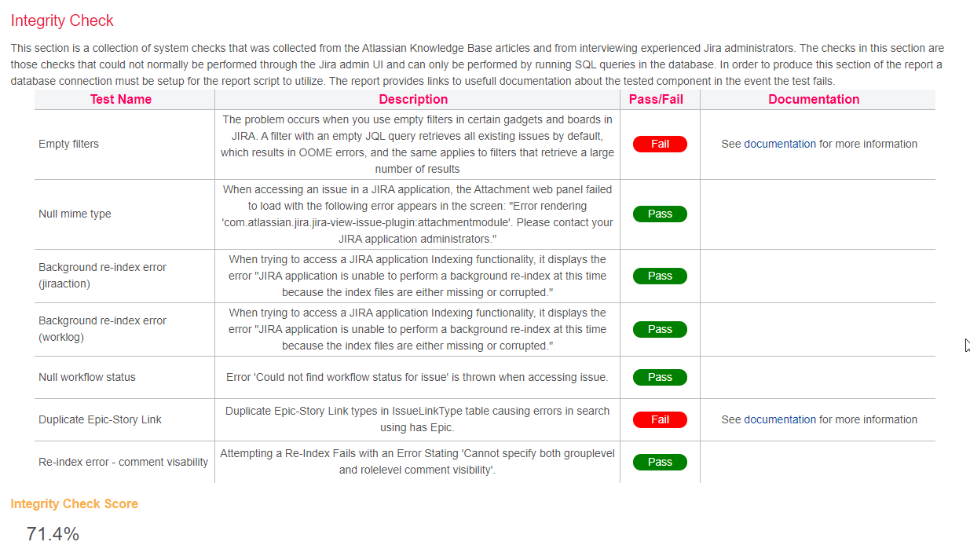Click the Integrity Check Score heading
This screenshot has width=970, height=560.
[74, 503]
